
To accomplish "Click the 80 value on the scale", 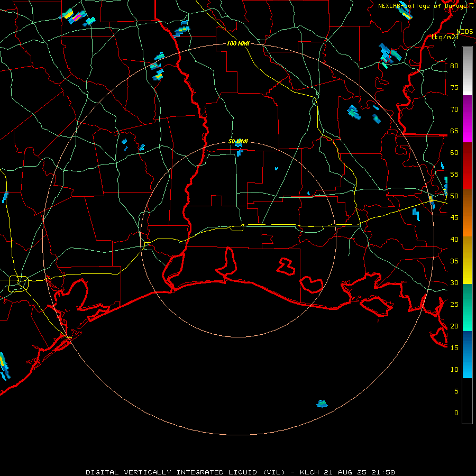I will point(454,66).
